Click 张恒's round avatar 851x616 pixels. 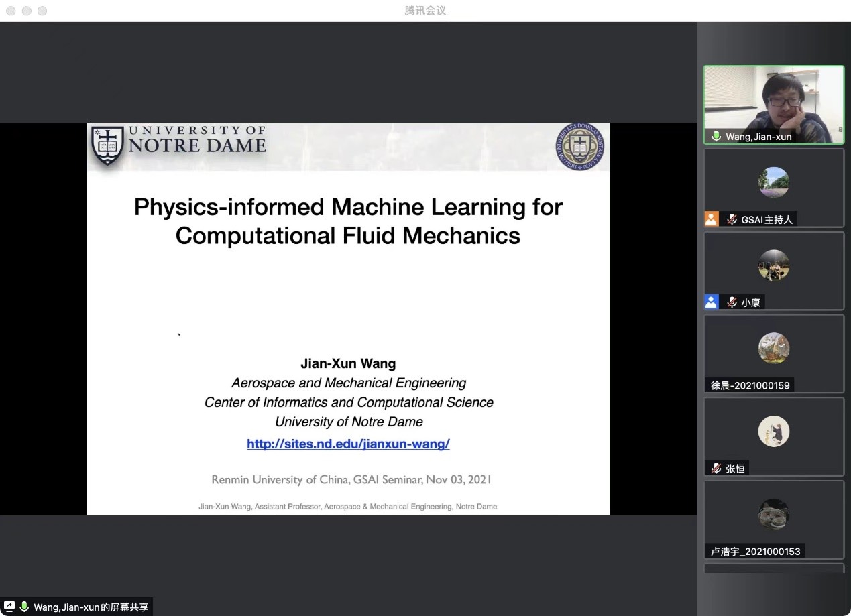coord(773,432)
